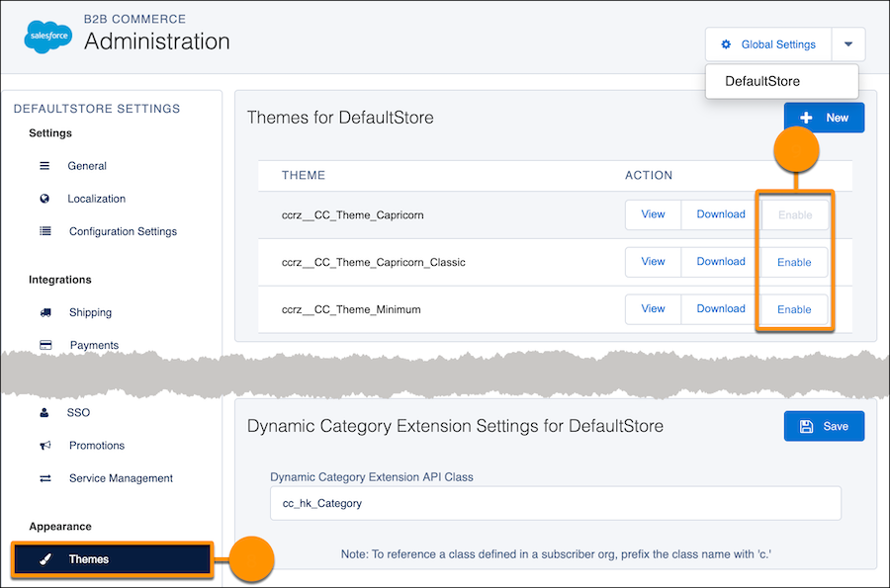Screen dimensions: 890x588
Task: Click the Administration page title
Action: coord(156,42)
